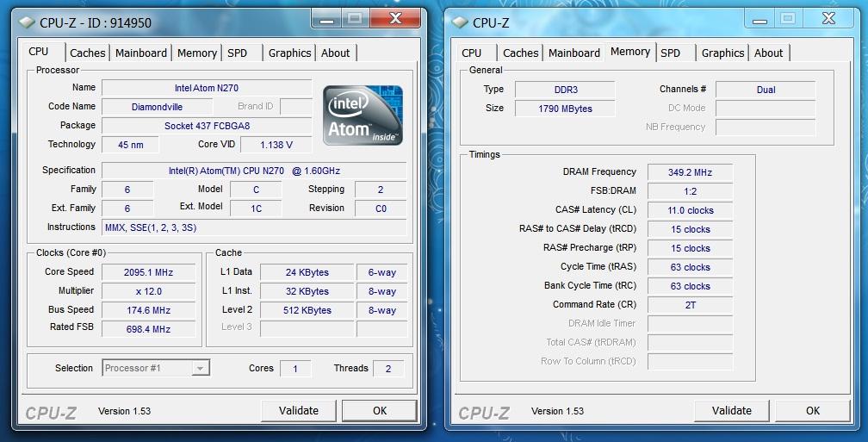The height and width of the screenshot is (442, 868).
Task: Click the Ext. Model value '1C'
Action: point(256,209)
